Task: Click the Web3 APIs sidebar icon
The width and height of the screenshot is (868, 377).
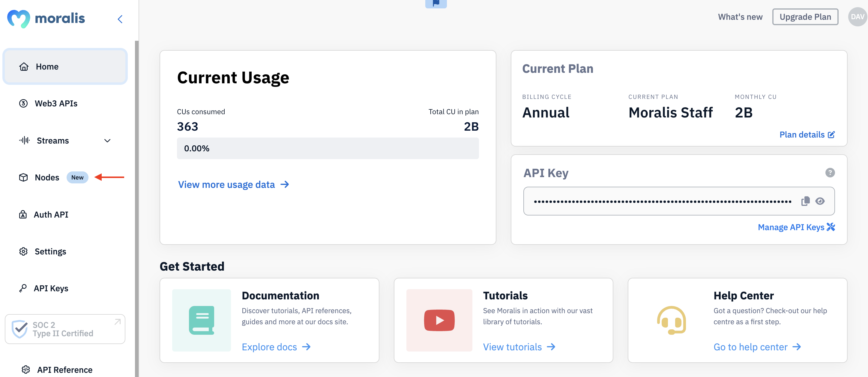Action: click(x=23, y=103)
